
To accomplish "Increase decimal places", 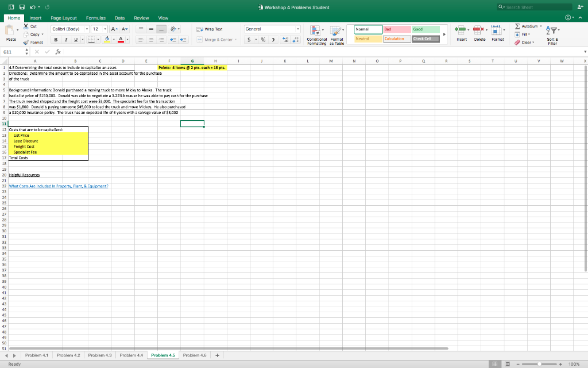I will pos(286,40).
